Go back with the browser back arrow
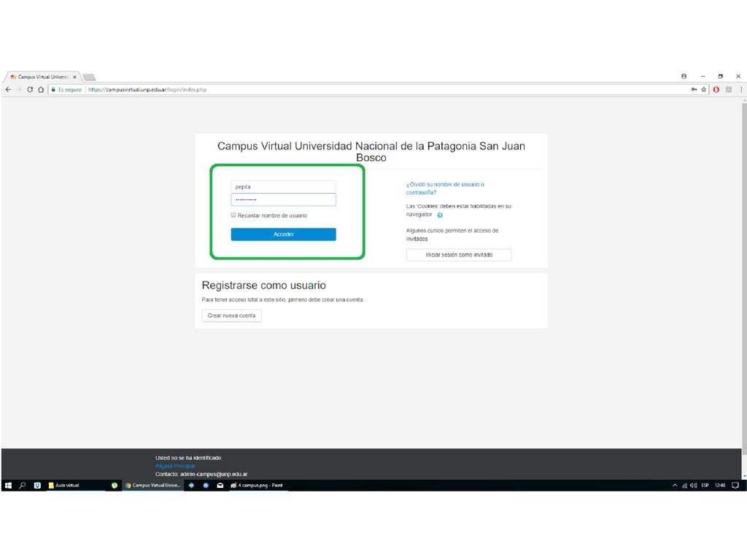 8,90
